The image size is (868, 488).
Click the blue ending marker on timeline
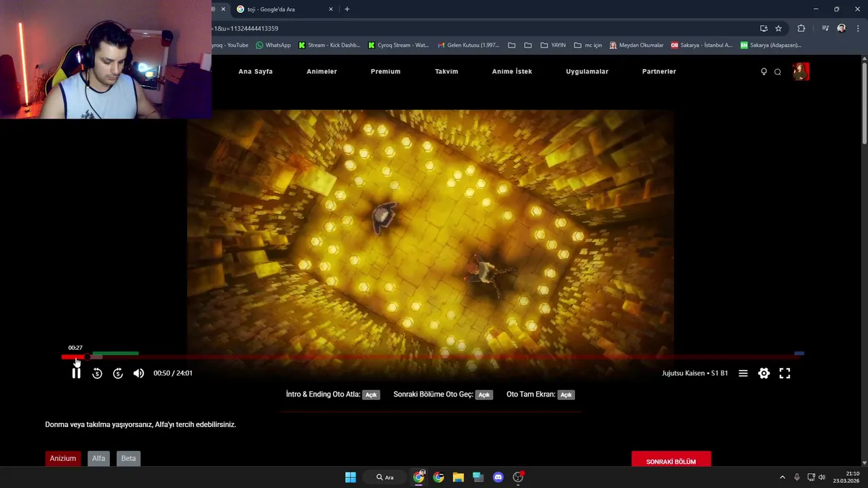(x=800, y=353)
